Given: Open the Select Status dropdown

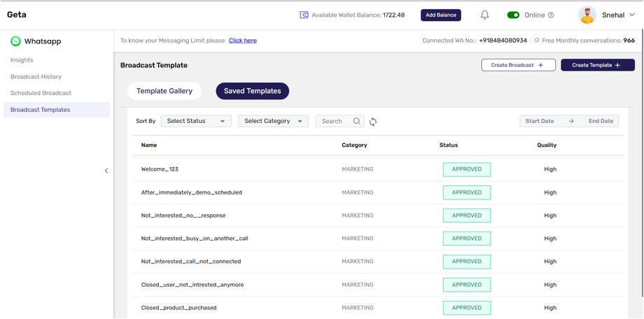Looking at the screenshot, I should pyautogui.click(x=196, y=121).
